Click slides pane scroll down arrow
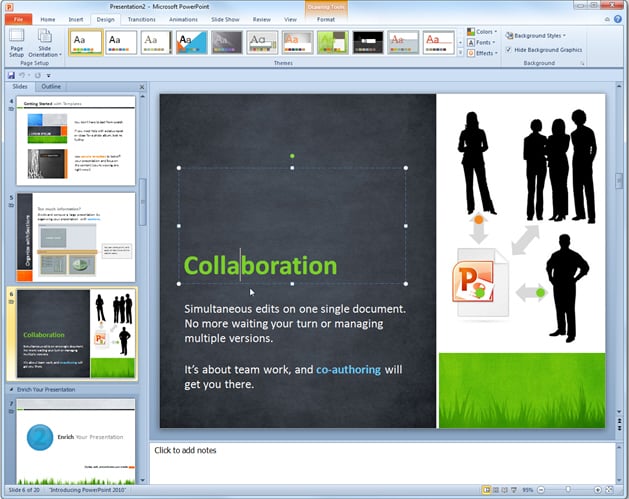The height and width of the screenshot is (499, 629). pyautogui.click(x=142, y=480)
